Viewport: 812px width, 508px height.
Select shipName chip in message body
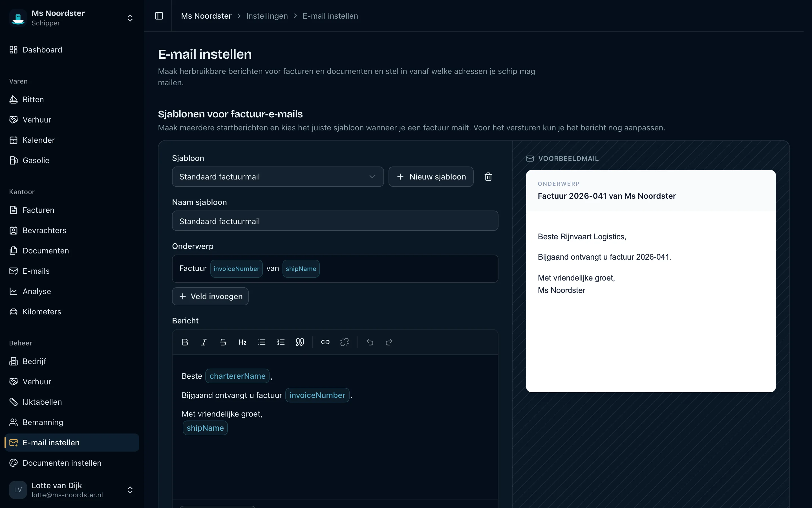205,428
